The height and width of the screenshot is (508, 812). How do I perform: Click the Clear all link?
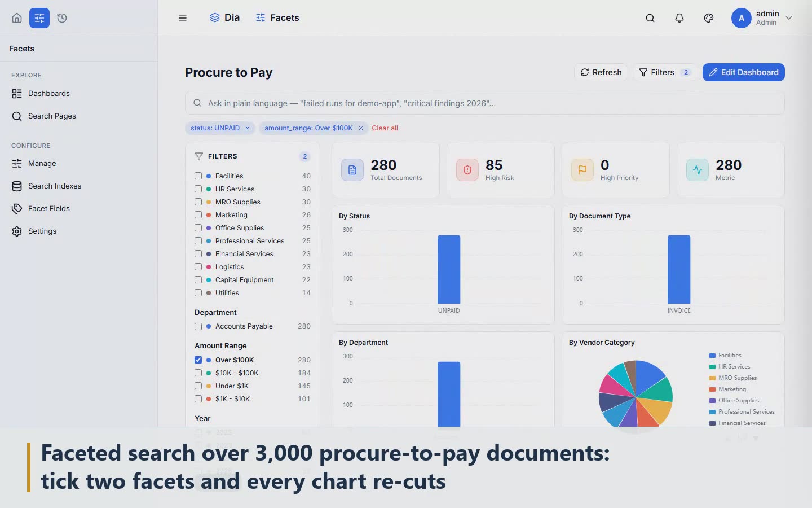point(385,128)
